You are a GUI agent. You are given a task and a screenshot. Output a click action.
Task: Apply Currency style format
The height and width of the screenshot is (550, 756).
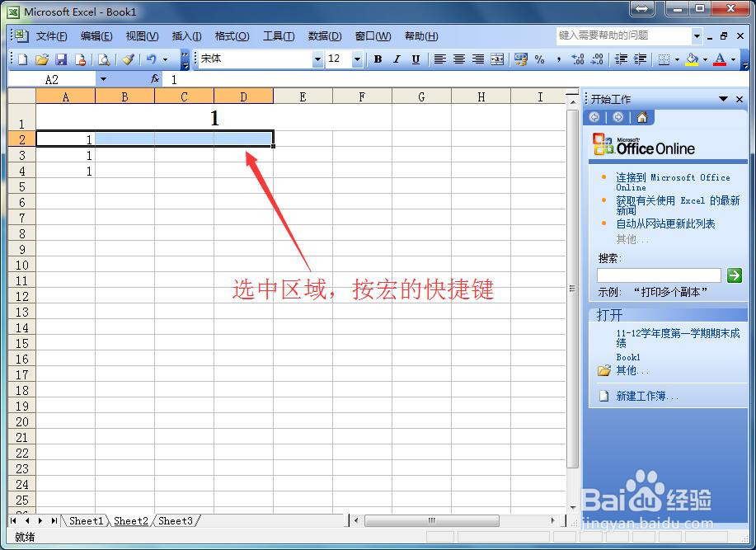pos(521,59)
